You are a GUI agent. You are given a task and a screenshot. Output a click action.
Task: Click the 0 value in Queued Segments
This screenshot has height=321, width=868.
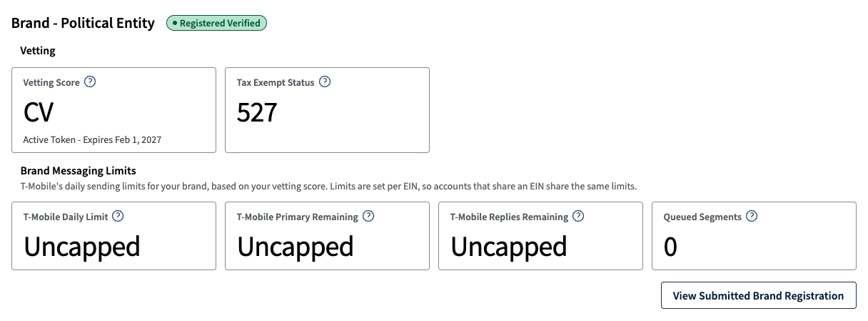[670, 247]
